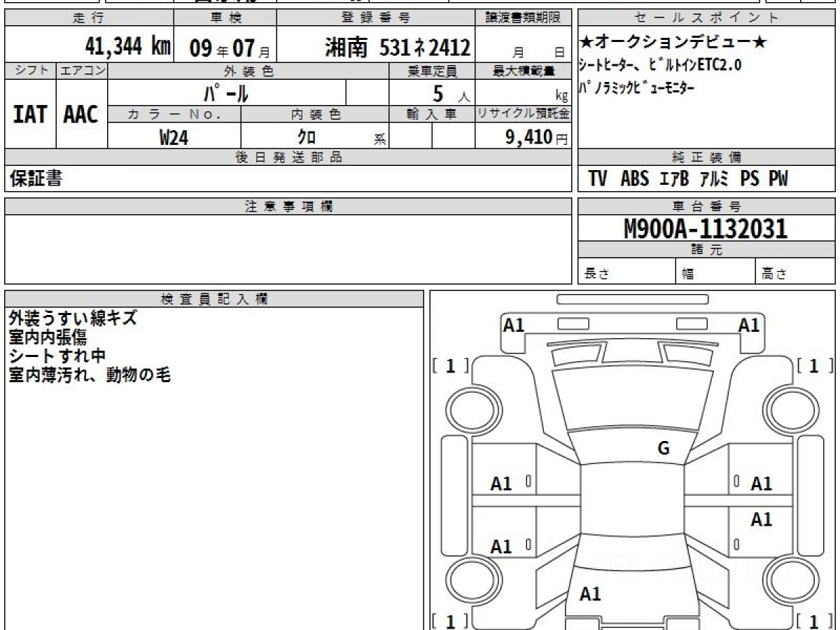
Task: Click the TV equipment label
Action: 598,179
